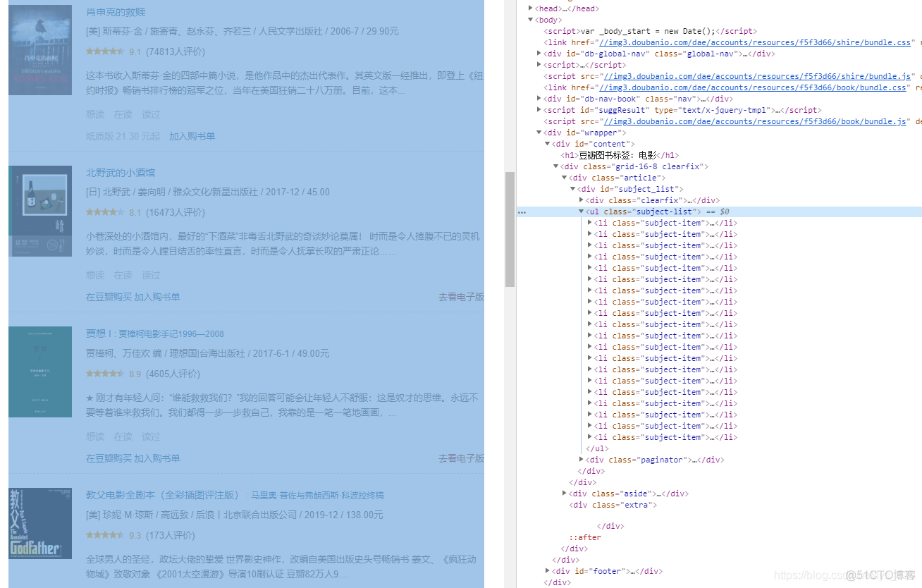Expand the head element node

[531, 8]
